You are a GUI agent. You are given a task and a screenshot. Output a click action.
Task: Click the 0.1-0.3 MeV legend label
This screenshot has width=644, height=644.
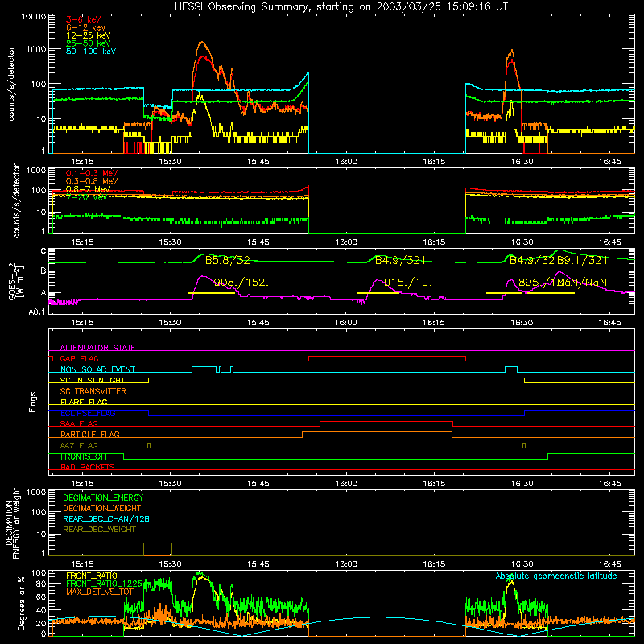92,173
